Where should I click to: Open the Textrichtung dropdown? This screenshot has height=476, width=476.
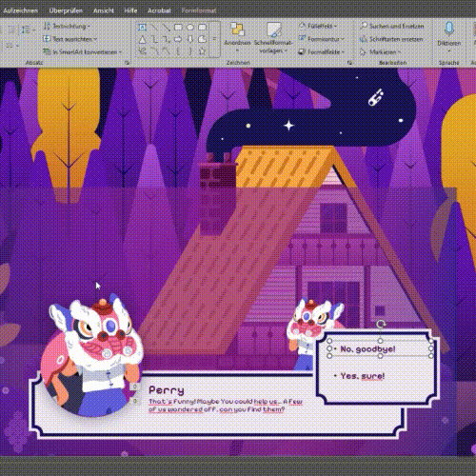67,26
